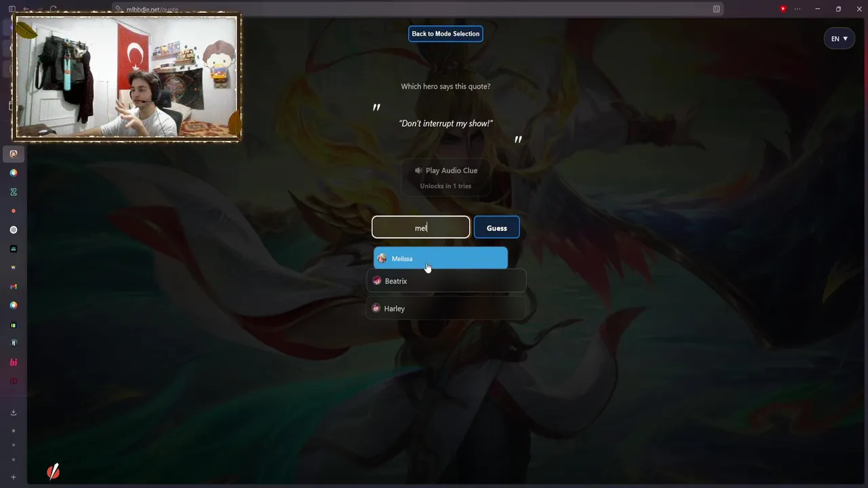Screen dimensions: 868x488
Task: Click the Back to Mode Selection button
Action: tap(446, 34)
